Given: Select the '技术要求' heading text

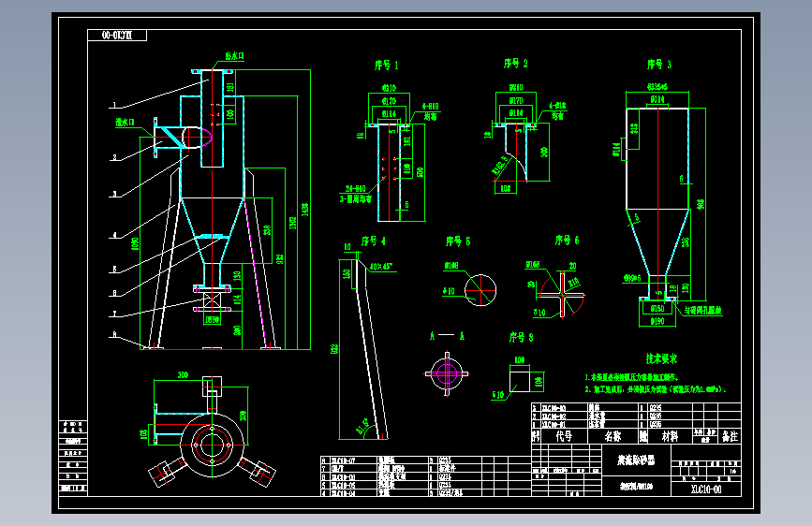Looking at the screenshot, I should (661, 358).
